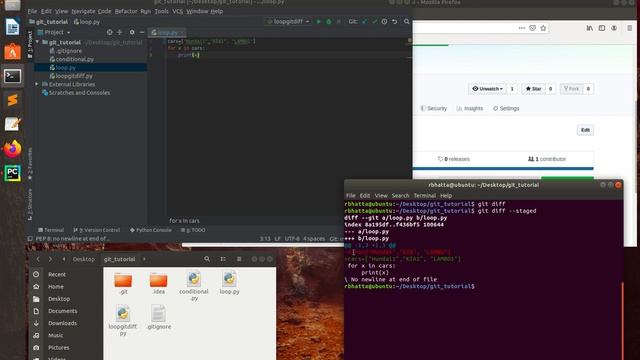Image resolution: width=640 pixels, height=360 pixels.
Task: Go back in file manager
Action: (38, 259)
